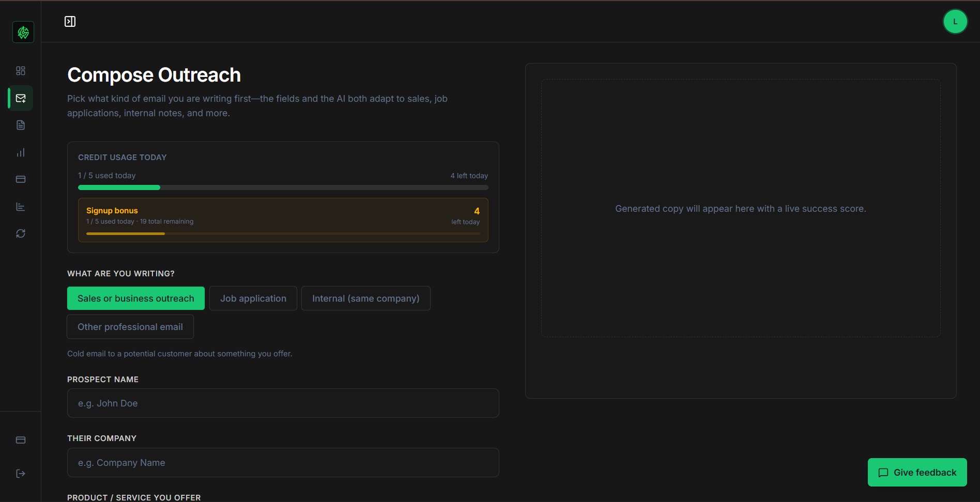Toggle the sidebar expand panel icon

(70, 21)
